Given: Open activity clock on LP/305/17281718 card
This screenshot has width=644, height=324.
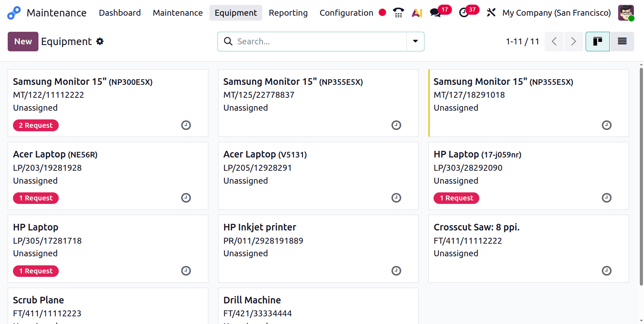Looking at the screenshot, I should click(x=186, y=271).
